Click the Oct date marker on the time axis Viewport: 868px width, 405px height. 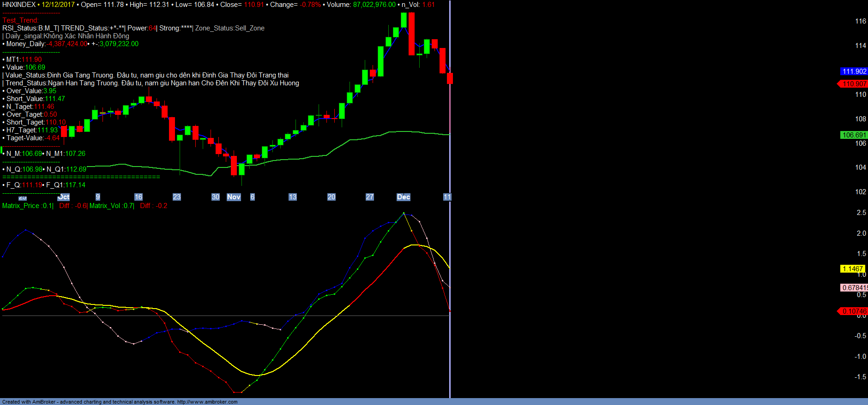[64, 197]
